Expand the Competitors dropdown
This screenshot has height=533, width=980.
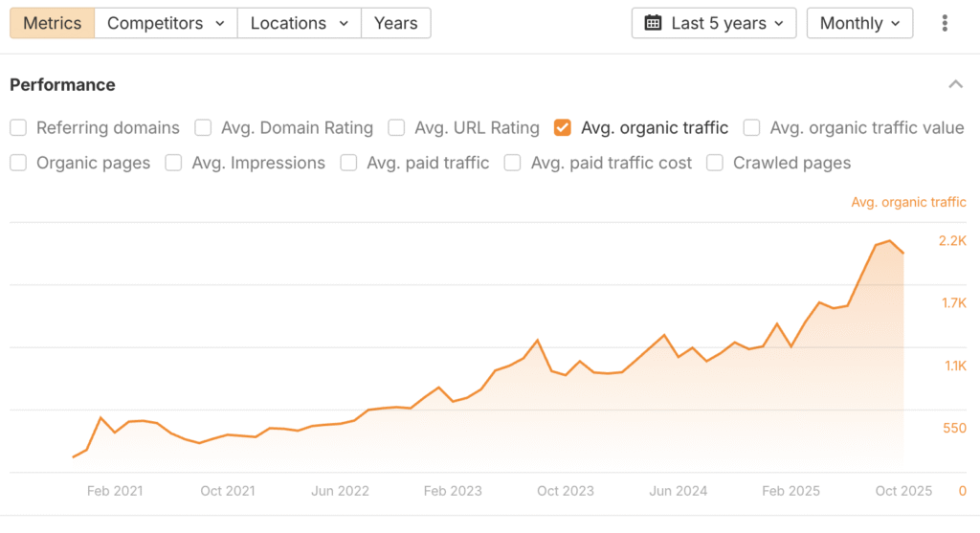pyautogui.click(x=166, y=23)
